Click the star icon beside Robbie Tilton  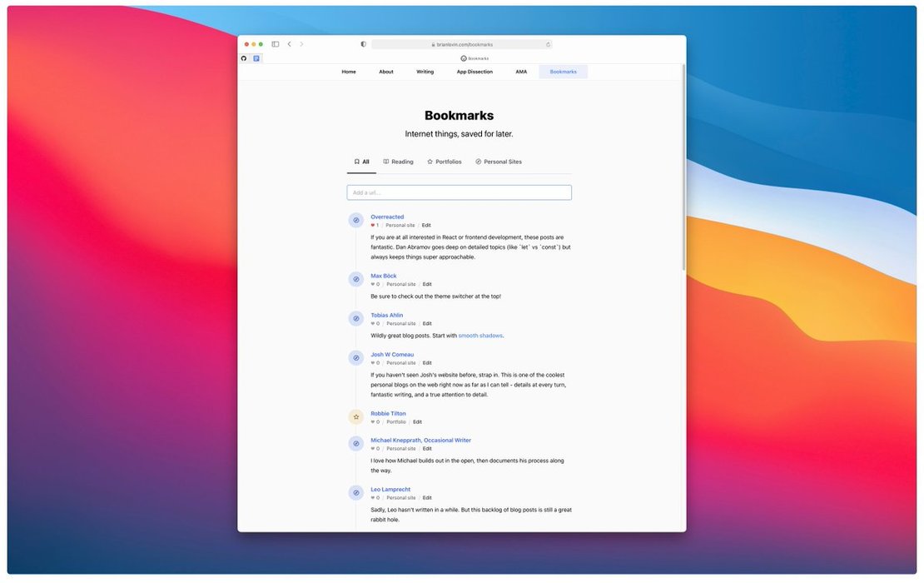point(356,417)
